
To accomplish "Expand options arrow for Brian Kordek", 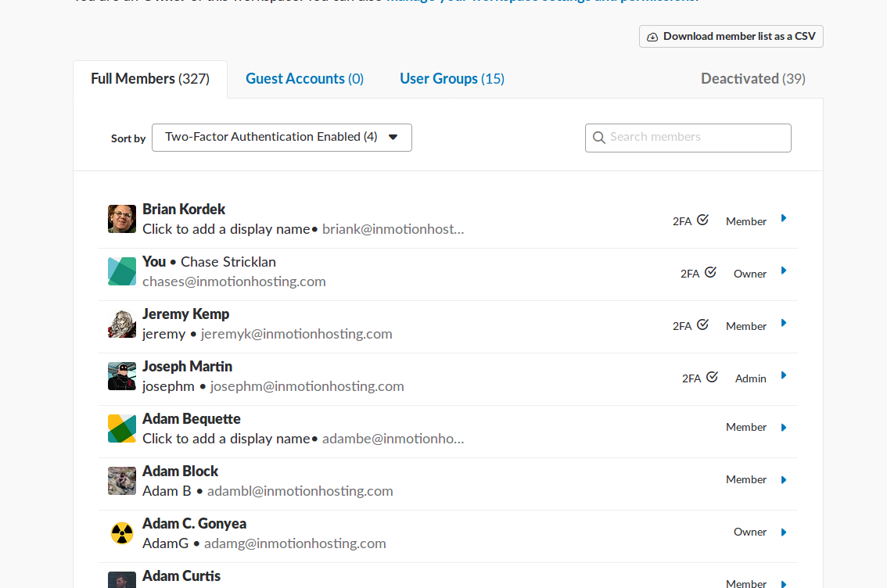I will 784,219.
